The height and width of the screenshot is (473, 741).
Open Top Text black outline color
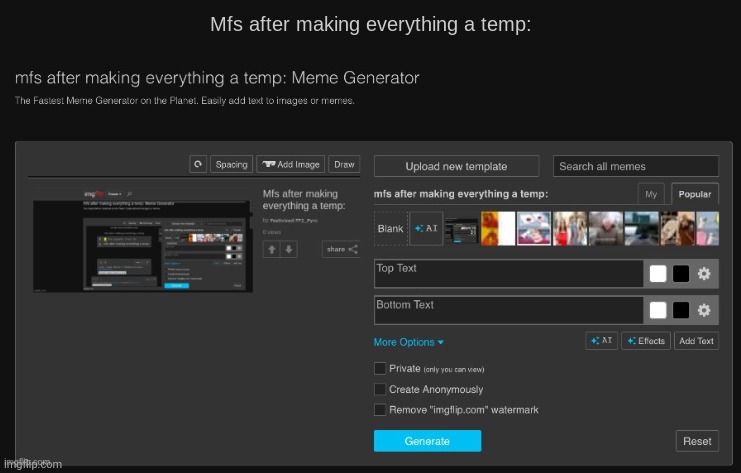[681, 274]
